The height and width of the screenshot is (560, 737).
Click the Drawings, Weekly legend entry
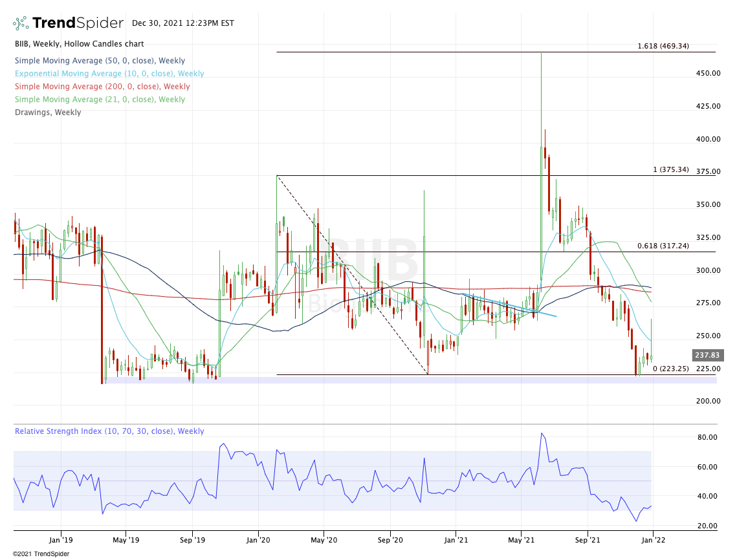pos(48,113)
